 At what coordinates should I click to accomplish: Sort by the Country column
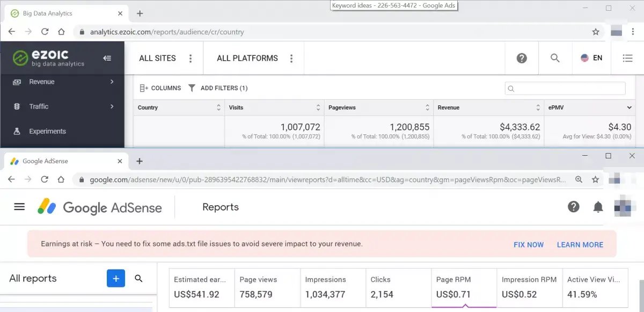coord(179,107)
